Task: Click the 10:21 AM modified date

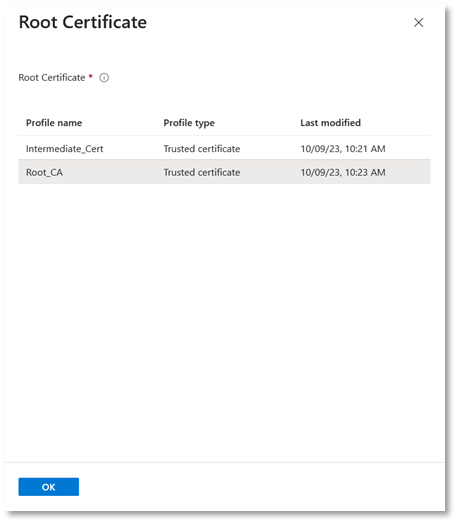Action: [x=343, y=149]
